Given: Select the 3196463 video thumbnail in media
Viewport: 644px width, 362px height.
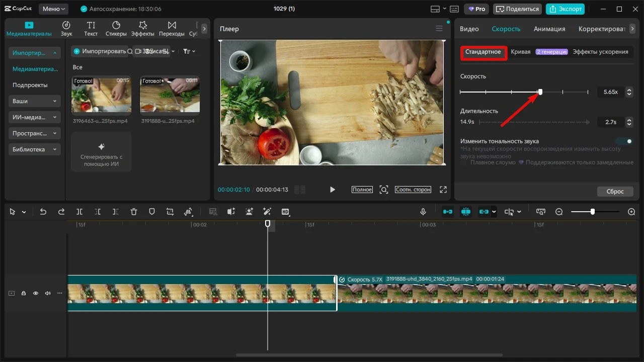Looking at the screenshot, I should click(x=101, y=95).
